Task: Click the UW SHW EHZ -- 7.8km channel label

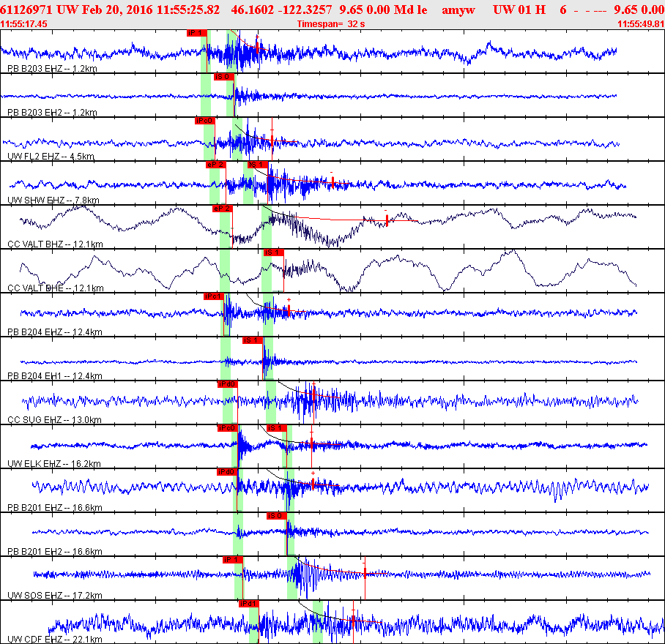Action: tap(53, 200)
